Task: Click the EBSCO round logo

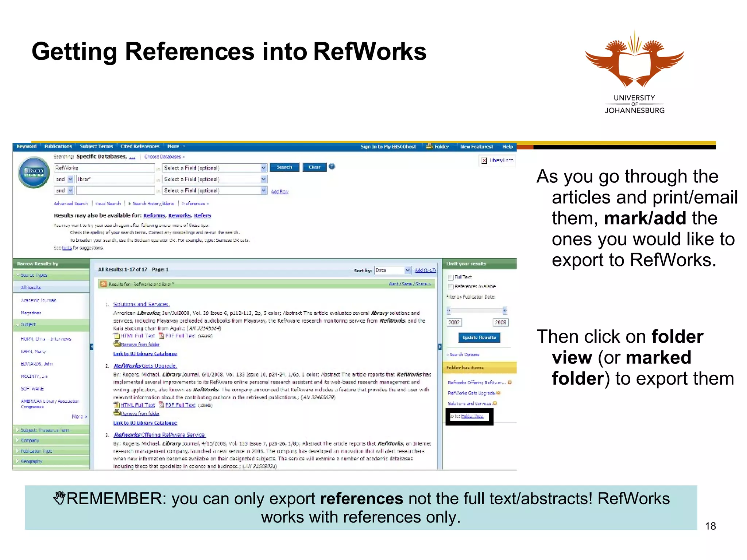Action: (x=34, y=172)
